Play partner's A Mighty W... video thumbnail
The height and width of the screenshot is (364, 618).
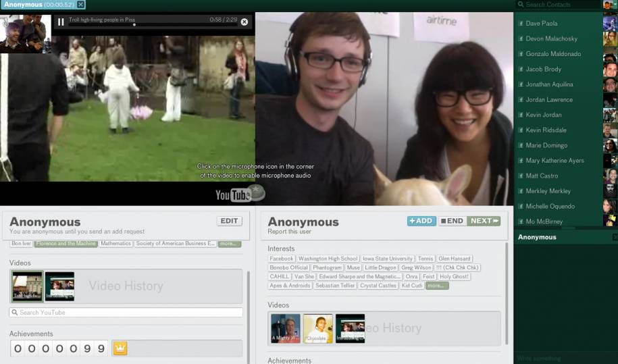point(285,328)
